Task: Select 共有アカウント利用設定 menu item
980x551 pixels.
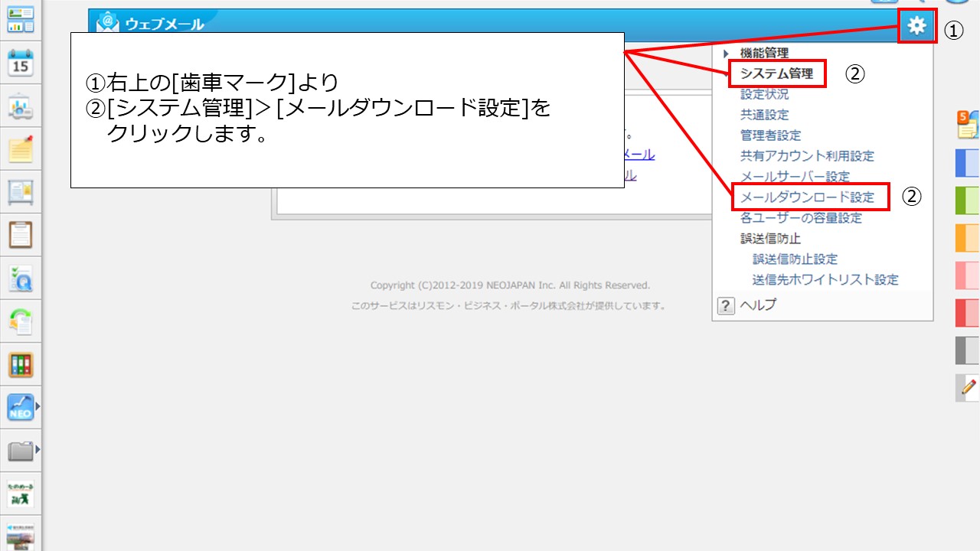Action: [807, 156]
